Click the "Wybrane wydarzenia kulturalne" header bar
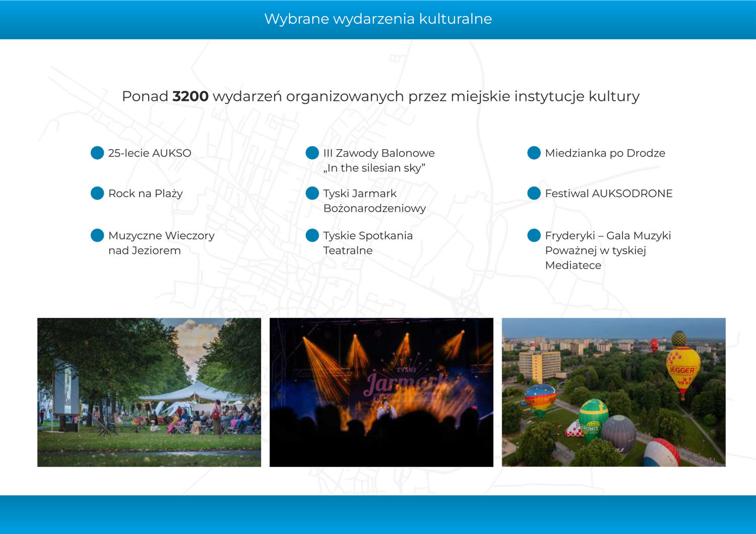The width and height of the screenshot is (756, 534). tap(378, 19)
